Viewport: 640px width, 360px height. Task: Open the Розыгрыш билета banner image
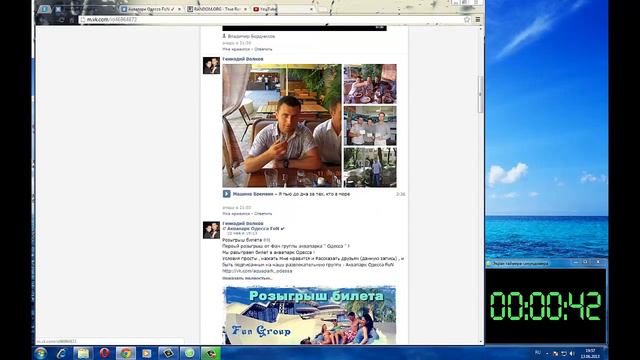tap(309, 315)
